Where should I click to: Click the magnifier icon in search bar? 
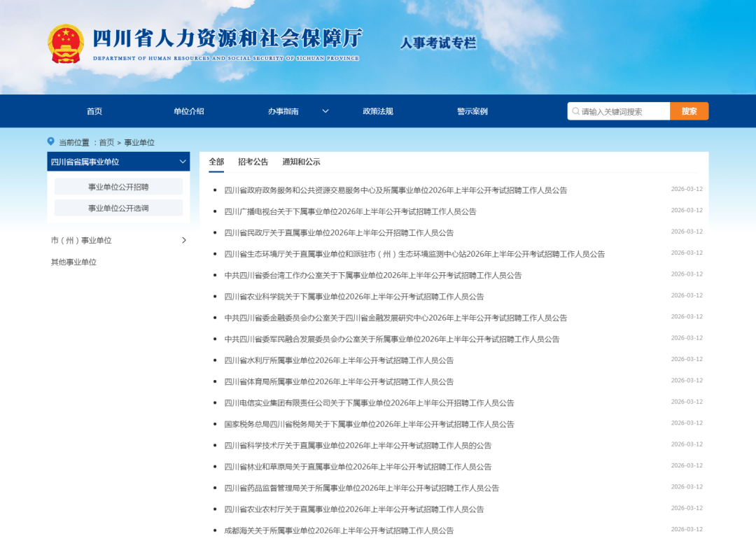coord(575,111)
